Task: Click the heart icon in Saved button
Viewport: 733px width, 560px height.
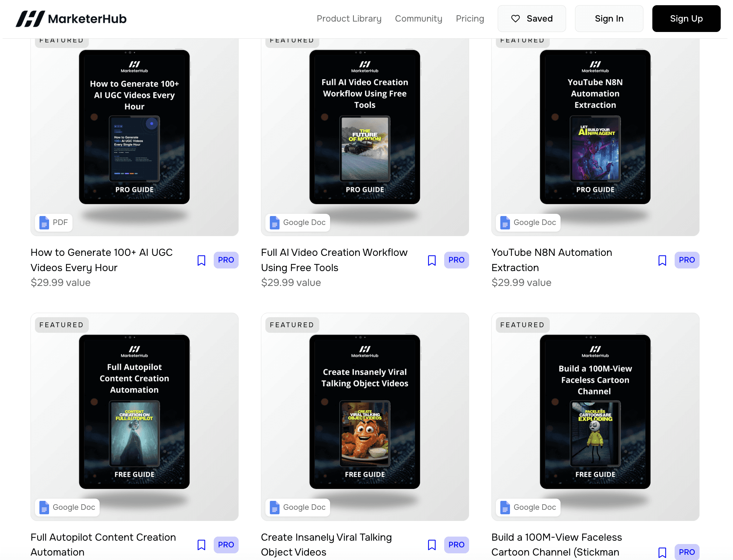Action: tap(516, 19)
